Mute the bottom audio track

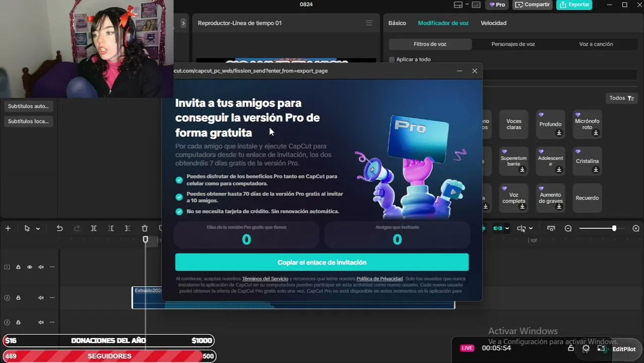(x=41, y=322)
